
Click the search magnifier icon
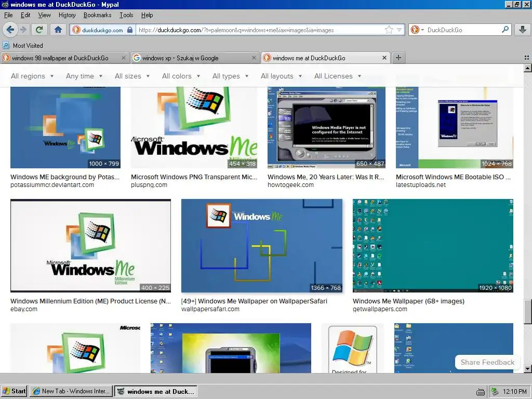(505, 30)
